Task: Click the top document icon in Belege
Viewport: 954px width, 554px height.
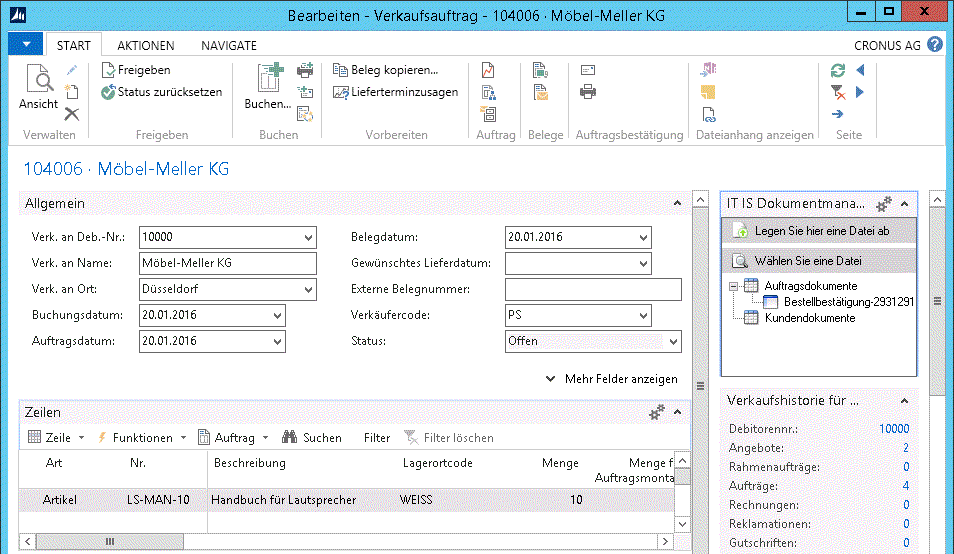Action: pyautogui.click(x=540, y=70)
